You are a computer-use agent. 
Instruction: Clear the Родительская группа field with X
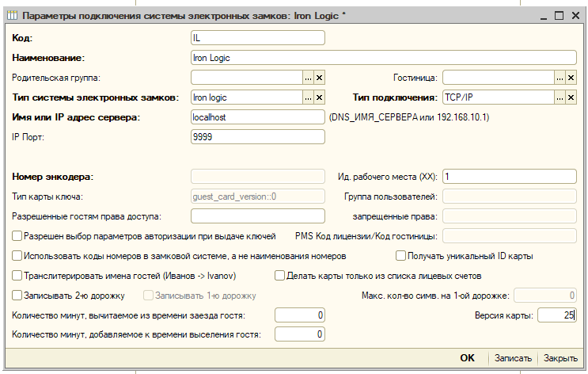click(319, 78)
